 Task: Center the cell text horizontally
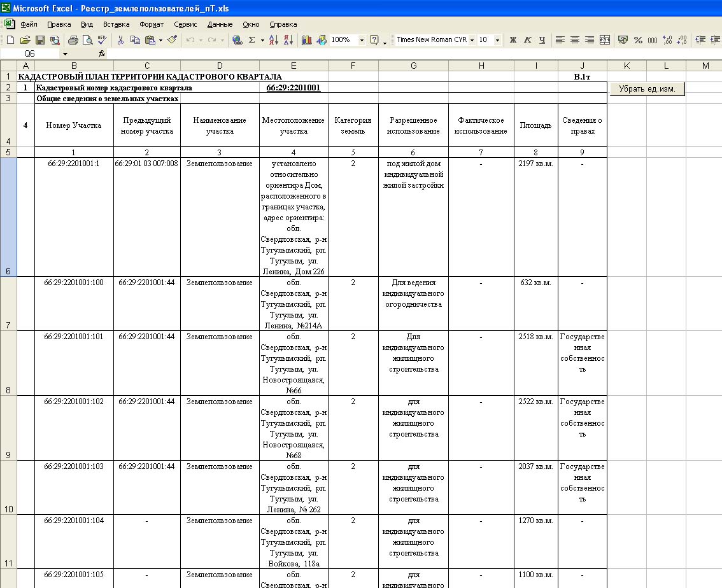(575, 40)
